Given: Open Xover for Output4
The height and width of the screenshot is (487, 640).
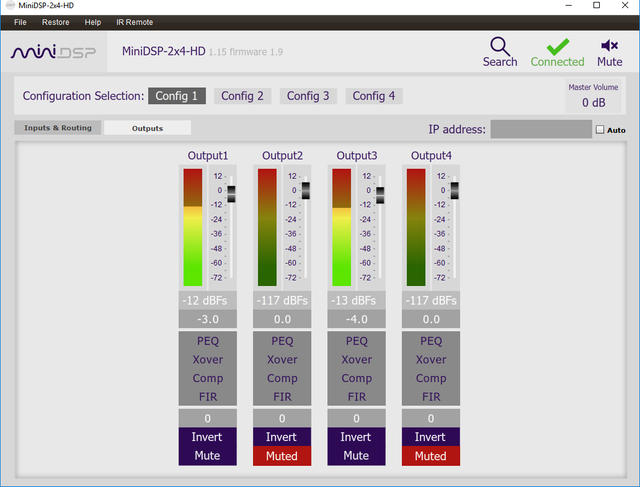Looking at the screenshot, I should (431, 360).
